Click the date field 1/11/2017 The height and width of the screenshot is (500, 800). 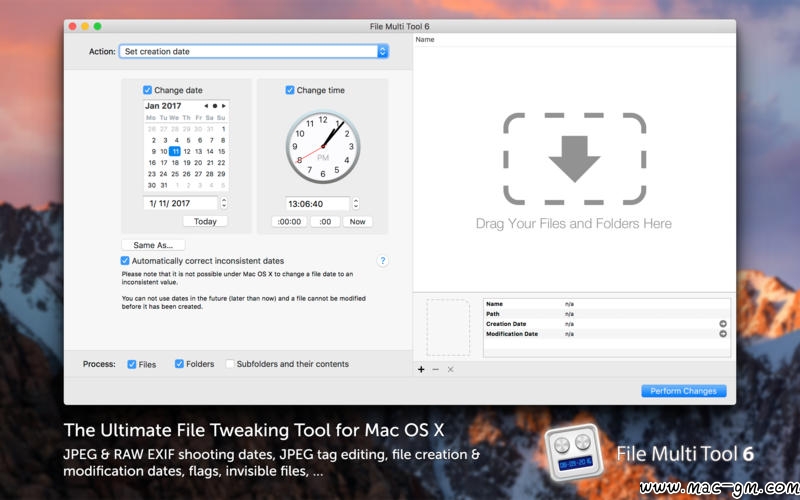181,203
